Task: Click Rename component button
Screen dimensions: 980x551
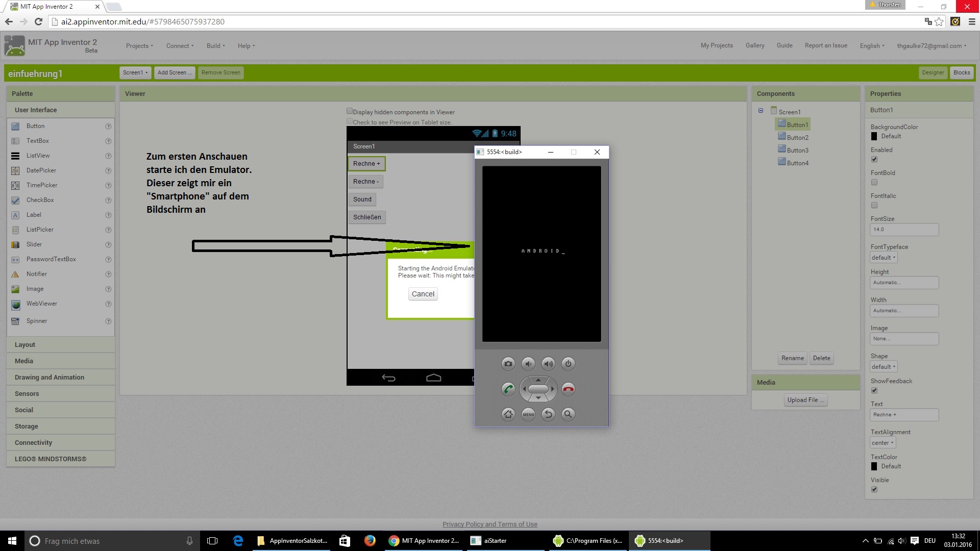Action: tap(792, 358)
